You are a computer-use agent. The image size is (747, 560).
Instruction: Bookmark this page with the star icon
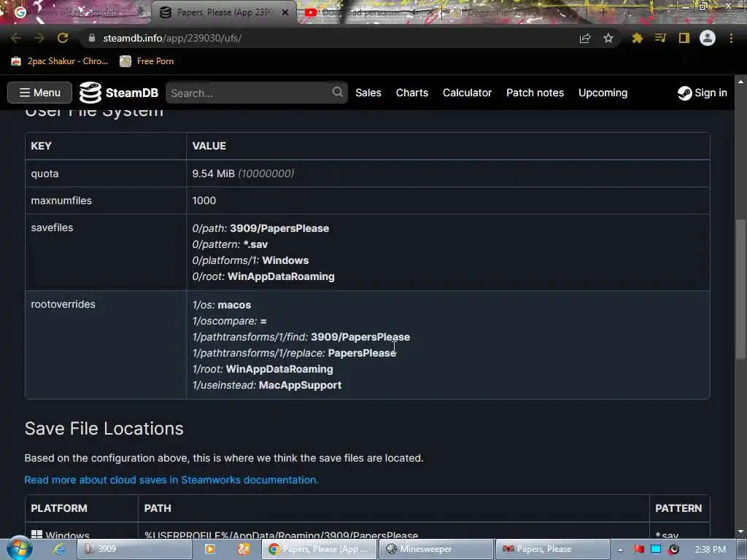pos(608,39)
